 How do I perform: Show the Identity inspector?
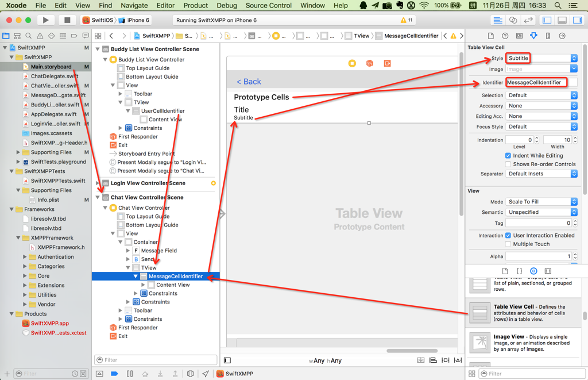coord(519,36)
